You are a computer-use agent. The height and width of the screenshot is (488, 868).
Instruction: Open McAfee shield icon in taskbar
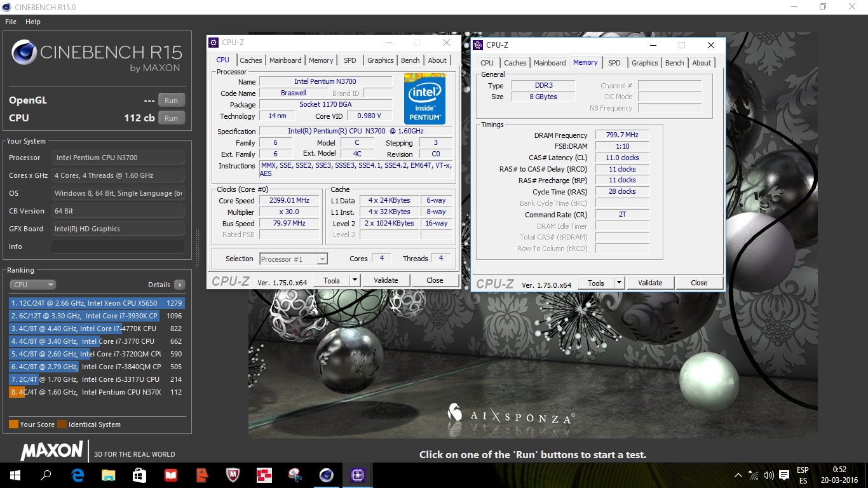[233, 475]
